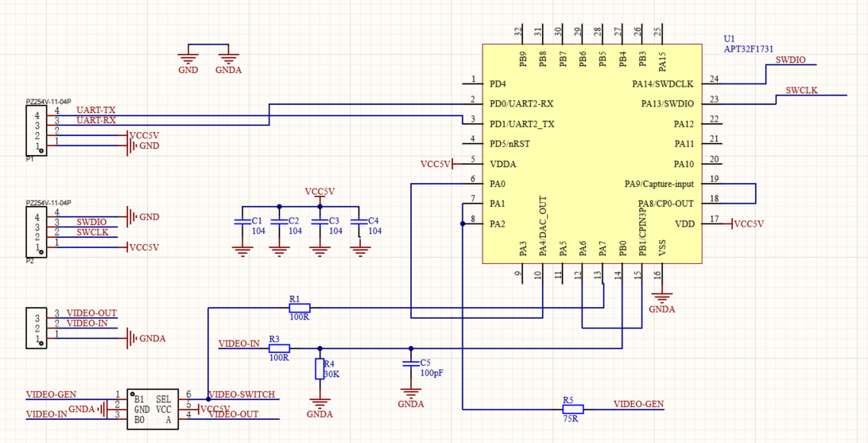868x443 pixels.
Task: Click the P1 header connector
Action: pos(36,131)
